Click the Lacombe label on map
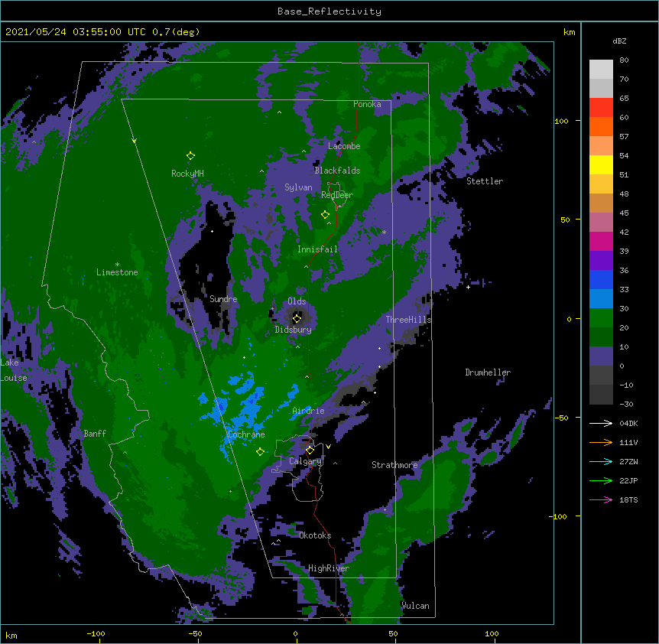Viewport: 659px width, 644px height. click(x=344, y=146)
